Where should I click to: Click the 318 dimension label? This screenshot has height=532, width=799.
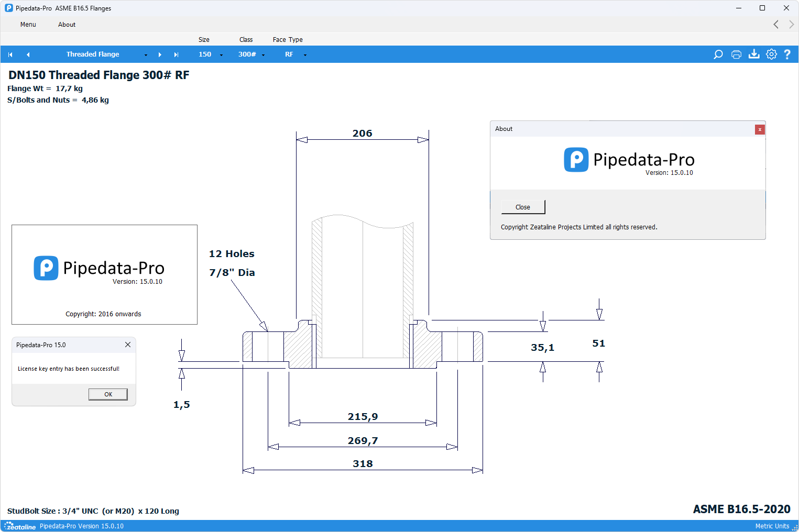(363, 463)
